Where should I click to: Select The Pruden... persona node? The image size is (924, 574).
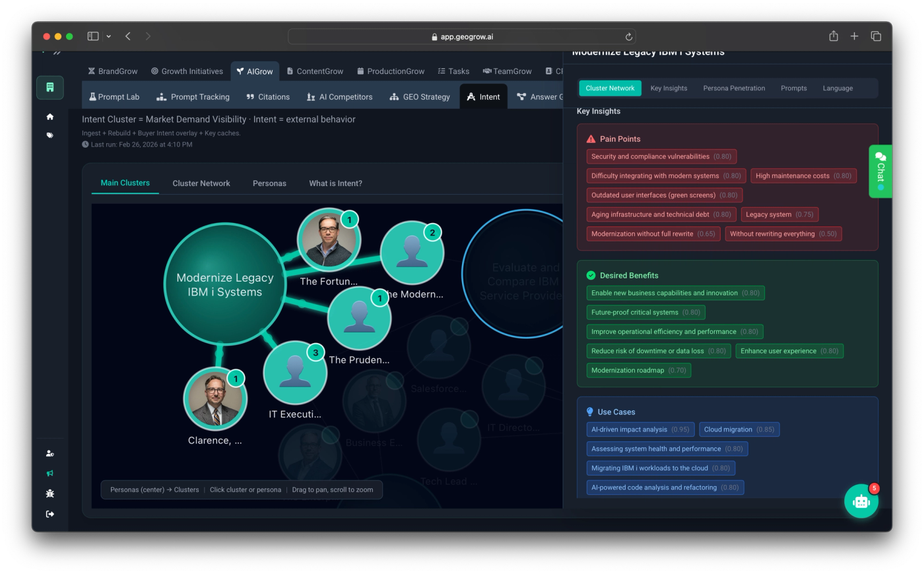click(360, 318)
